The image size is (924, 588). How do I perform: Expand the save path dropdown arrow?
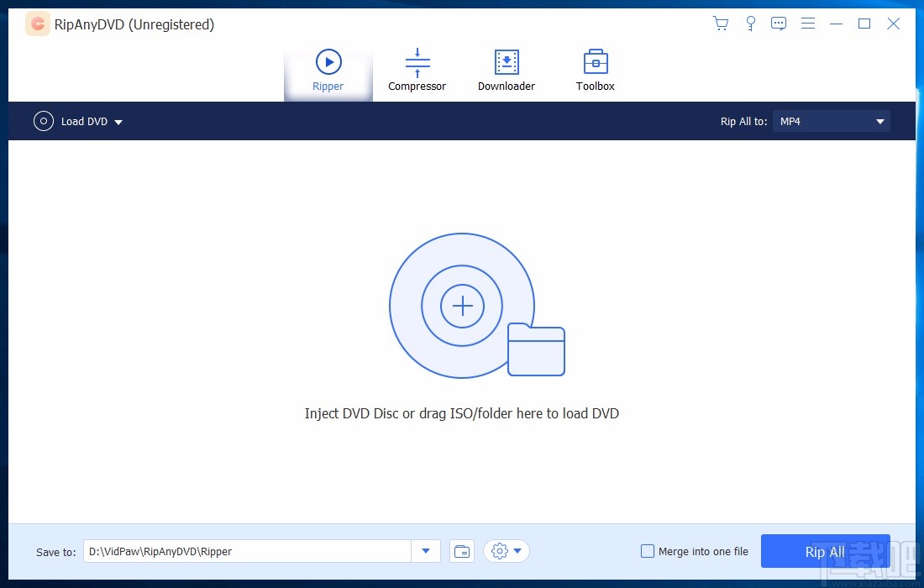(x=426, y=552)
